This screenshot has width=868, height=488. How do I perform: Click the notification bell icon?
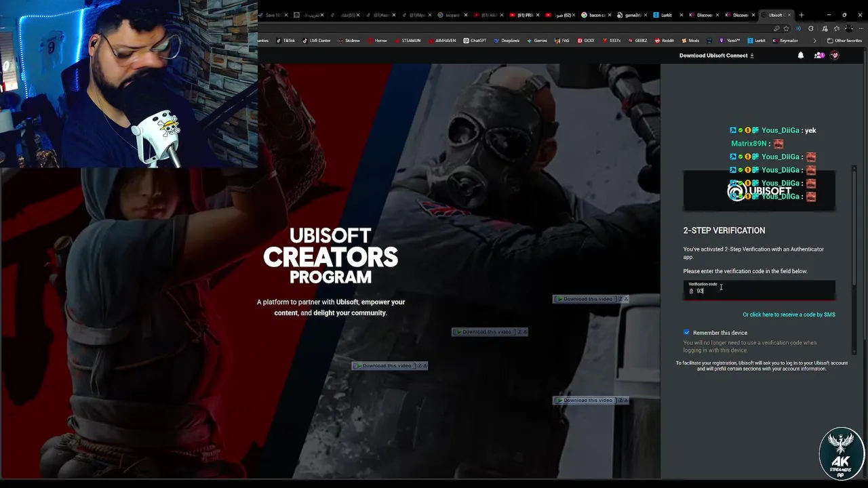(x=801, y=56)
